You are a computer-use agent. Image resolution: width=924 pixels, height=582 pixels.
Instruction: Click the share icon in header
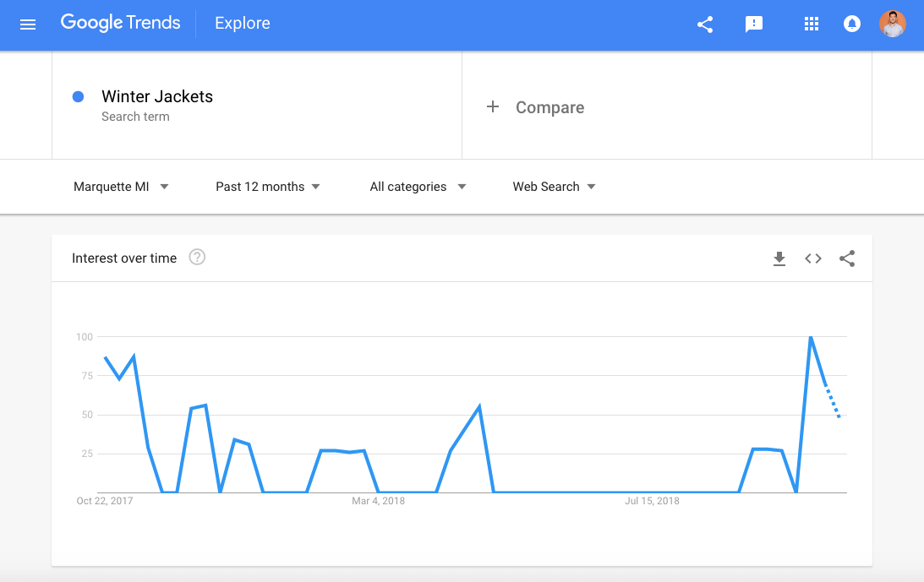pyautogui.click(x=705, y=24)
